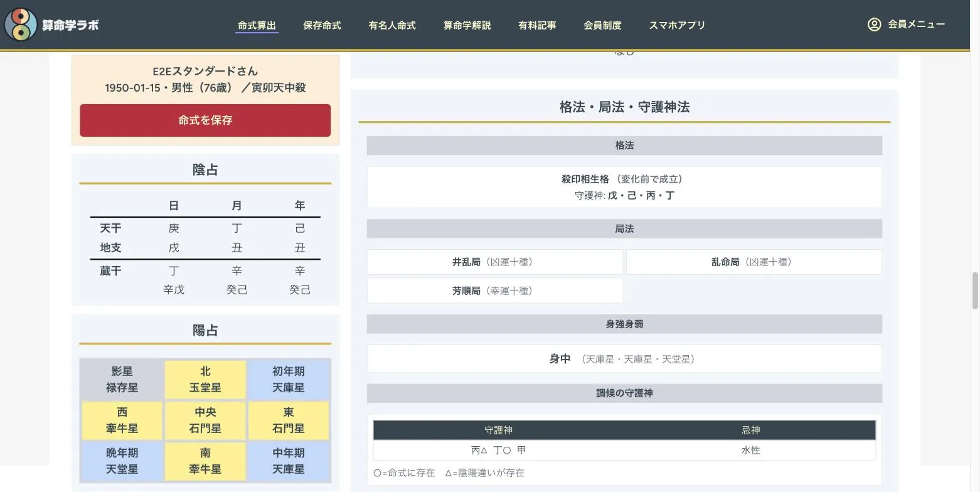Click the 南 牽牛星 cell
Image resolution: width=980 pixels, height=492 pixels.
click(x=205, y=461)
